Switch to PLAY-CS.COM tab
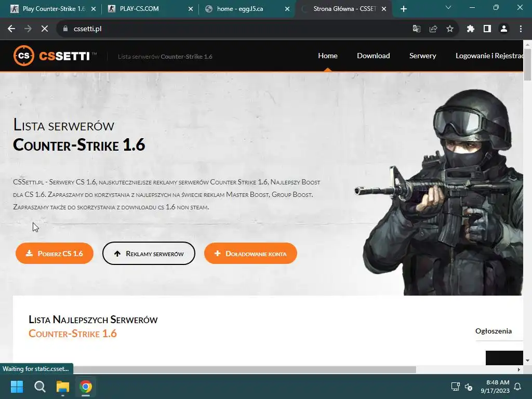Viewport: 532px width, 399px height. click(149, 9)
